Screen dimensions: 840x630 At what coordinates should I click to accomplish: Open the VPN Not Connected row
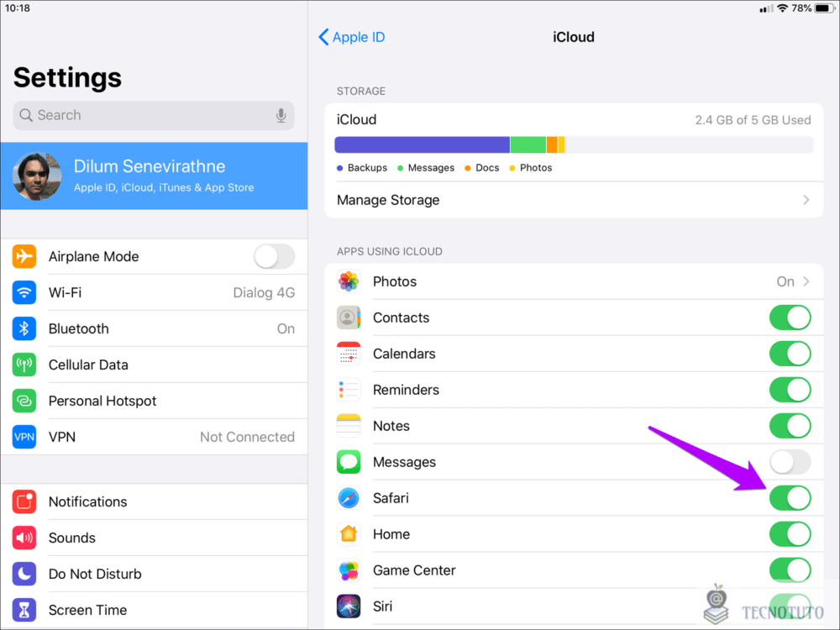tap(155, 437)
